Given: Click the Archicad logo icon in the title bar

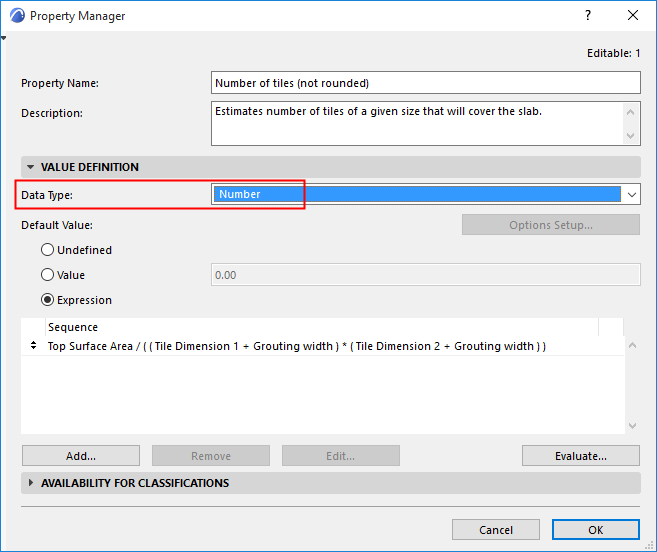Looking at the screenshot, I should (x=18, y=16).
